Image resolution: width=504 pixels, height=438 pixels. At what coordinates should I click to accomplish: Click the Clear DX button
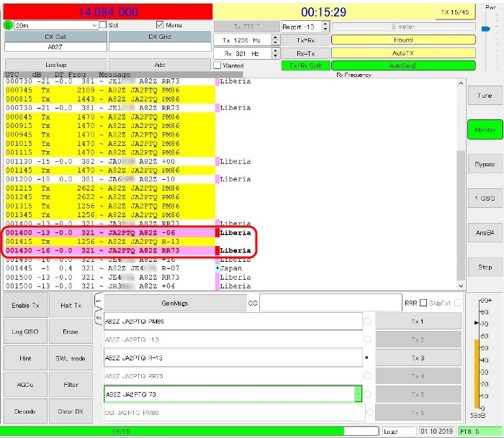(x=71, y=411)
